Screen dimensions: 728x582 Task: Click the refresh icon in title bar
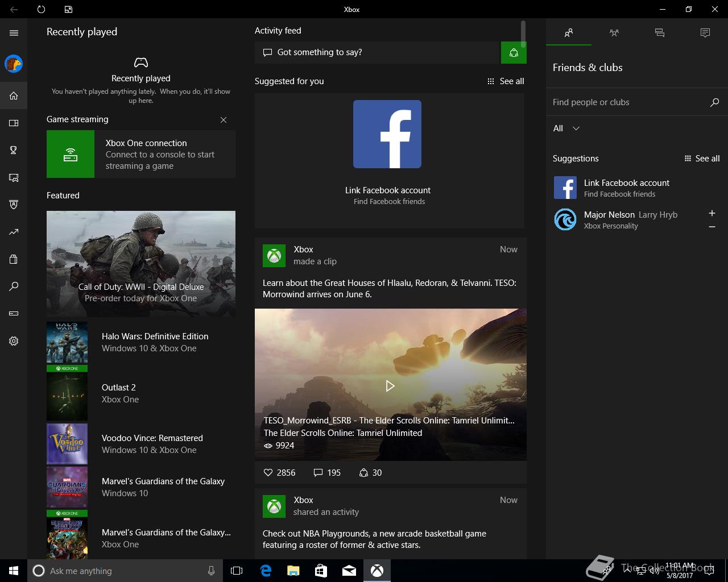[x=41, y=9]
